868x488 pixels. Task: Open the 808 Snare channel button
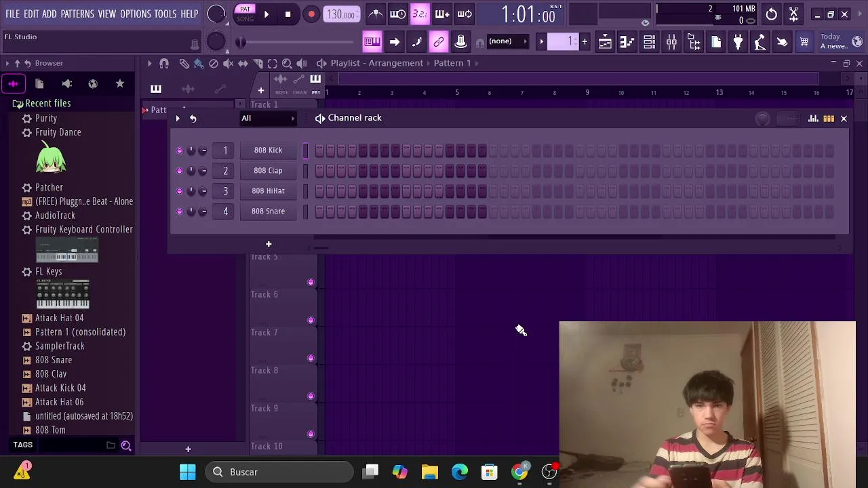point(269,211)
